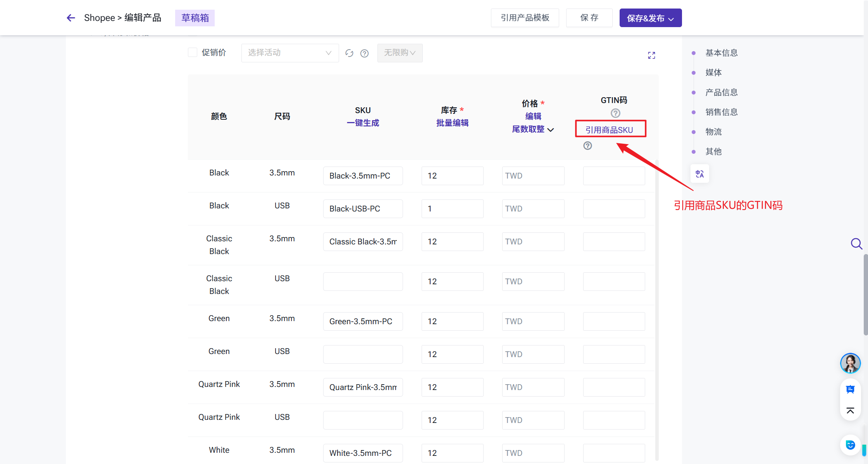Click the fullscreen expand table icon
The image size is (868, 464).
(x=651, y=55)
